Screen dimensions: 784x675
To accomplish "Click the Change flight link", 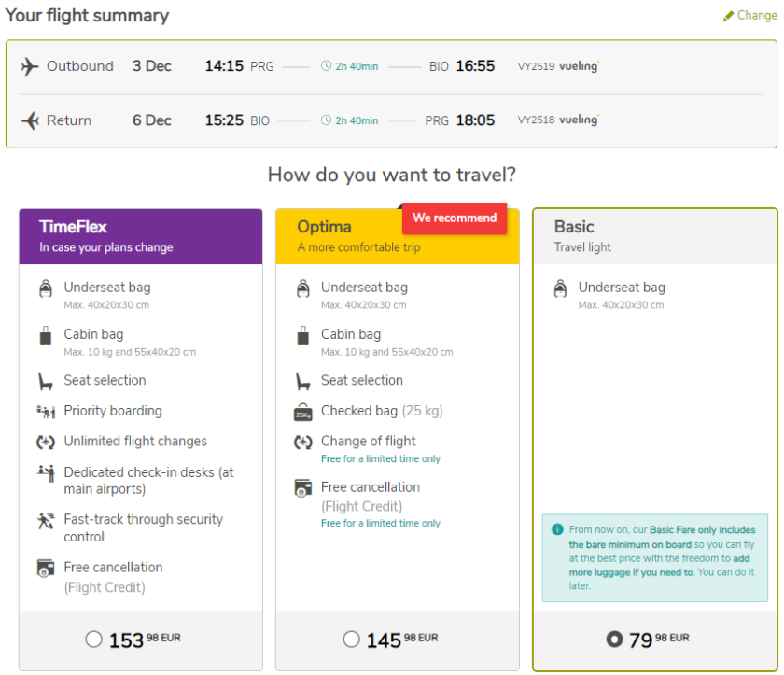I will tap(756, 16).
